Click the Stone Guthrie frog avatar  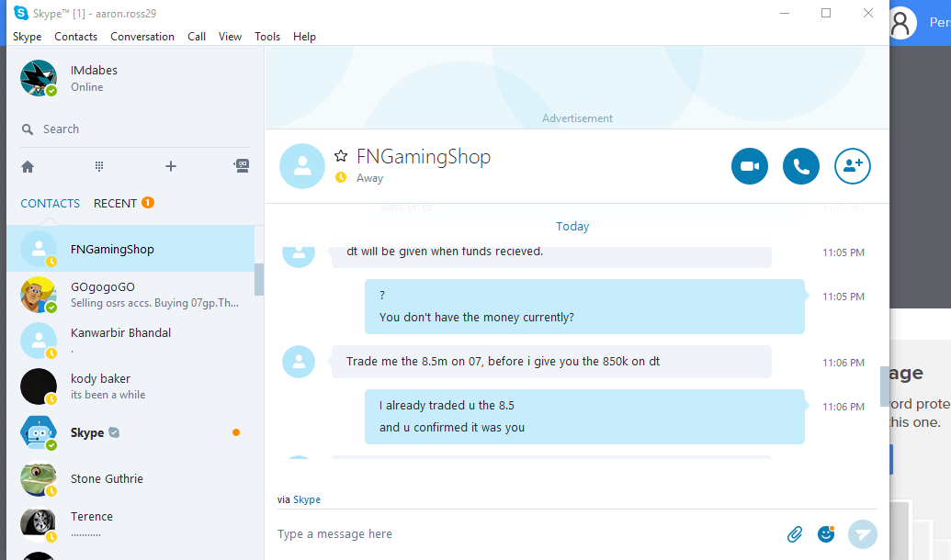point(39,479)
